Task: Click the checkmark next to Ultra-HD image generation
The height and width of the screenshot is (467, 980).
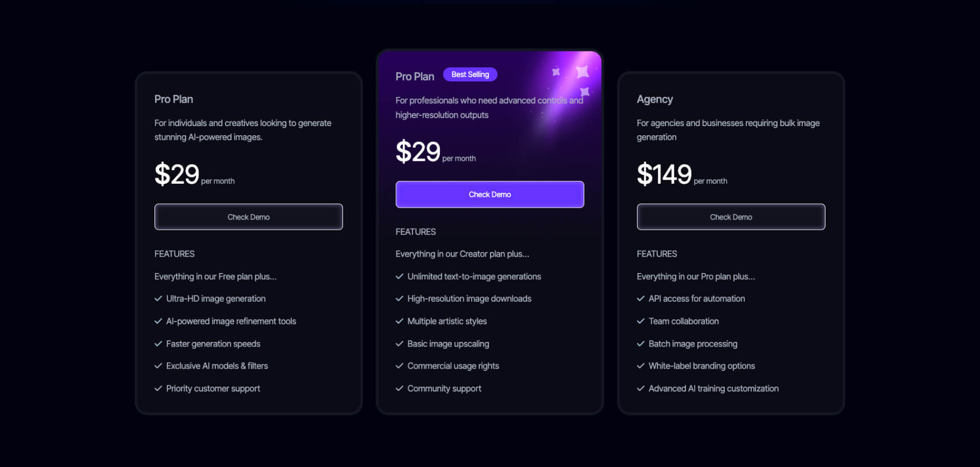Action: tap(158, 299)
